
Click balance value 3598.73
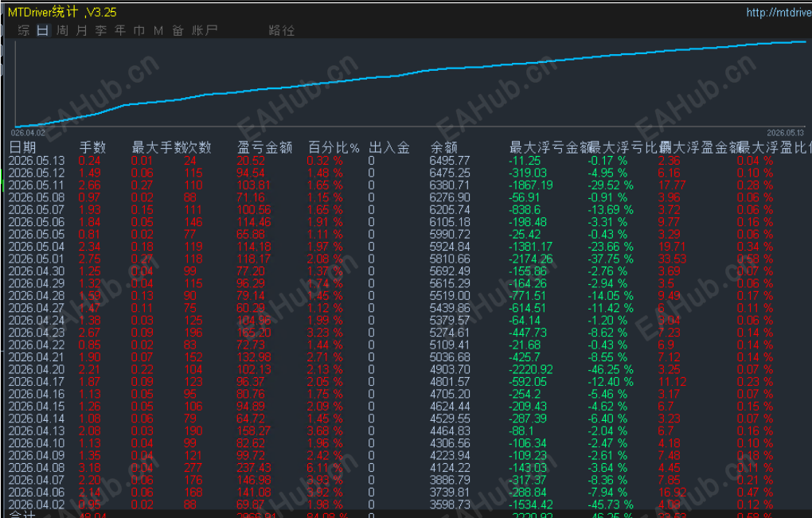click(x=450, y=504)
